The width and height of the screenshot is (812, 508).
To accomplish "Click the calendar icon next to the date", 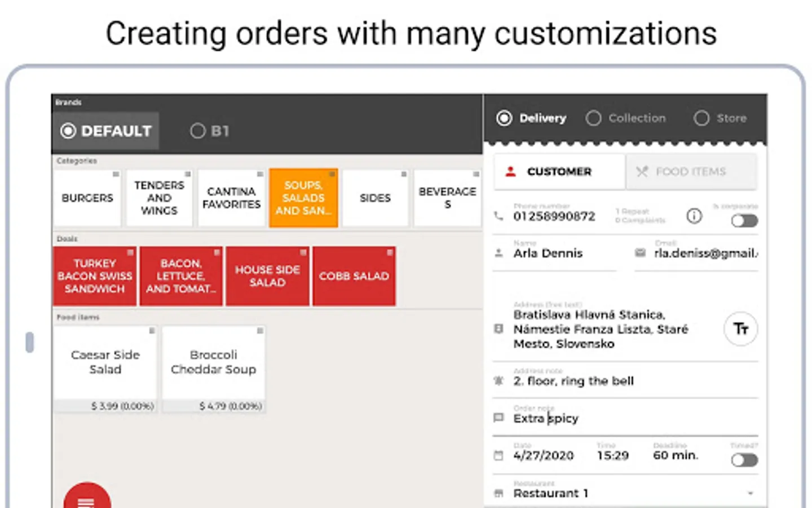I will 498,455.
